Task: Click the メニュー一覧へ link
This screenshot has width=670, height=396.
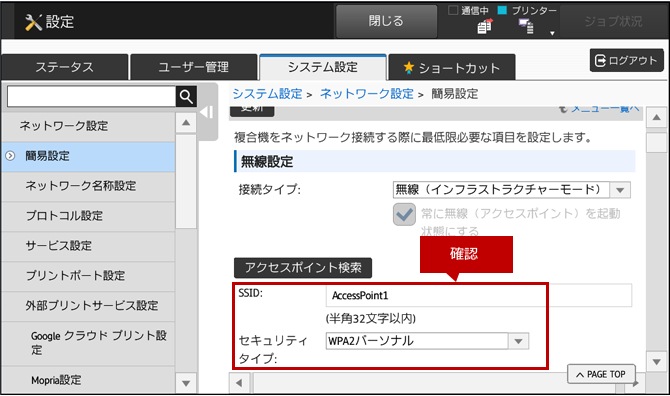Action: coord(605,109)
